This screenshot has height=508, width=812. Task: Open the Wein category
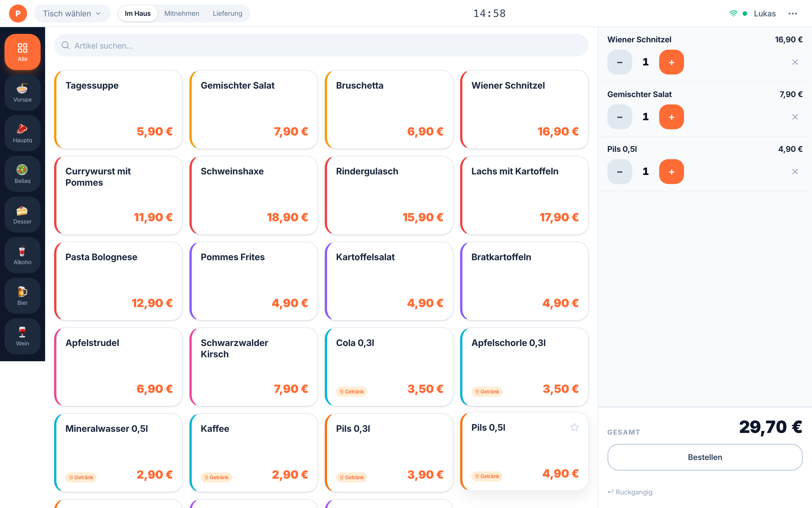[23, 337]
